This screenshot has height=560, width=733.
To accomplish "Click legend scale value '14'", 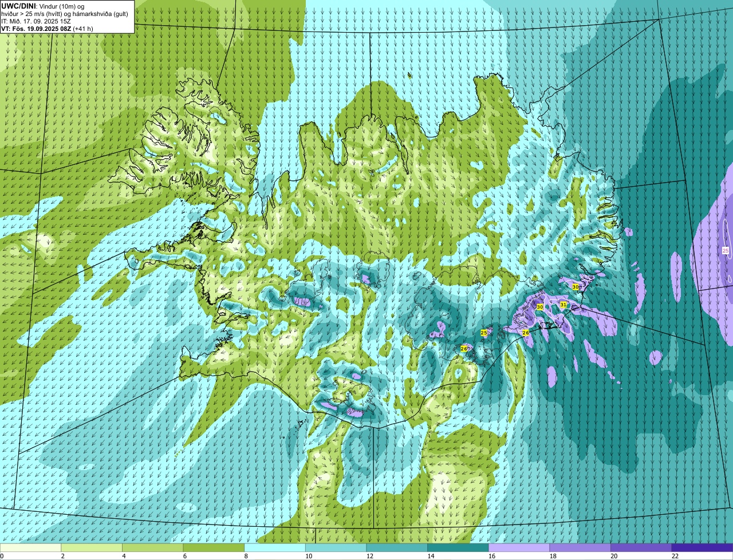I will click(431, 556).
